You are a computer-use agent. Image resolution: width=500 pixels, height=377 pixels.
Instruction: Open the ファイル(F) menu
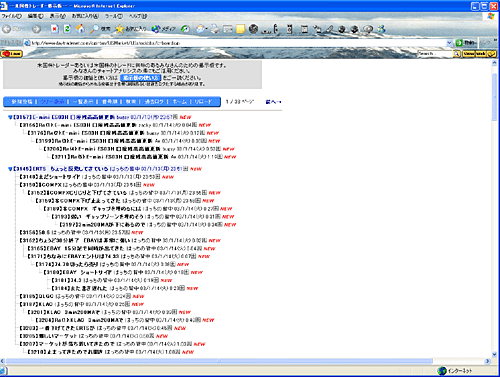click(x=11, y=16)
